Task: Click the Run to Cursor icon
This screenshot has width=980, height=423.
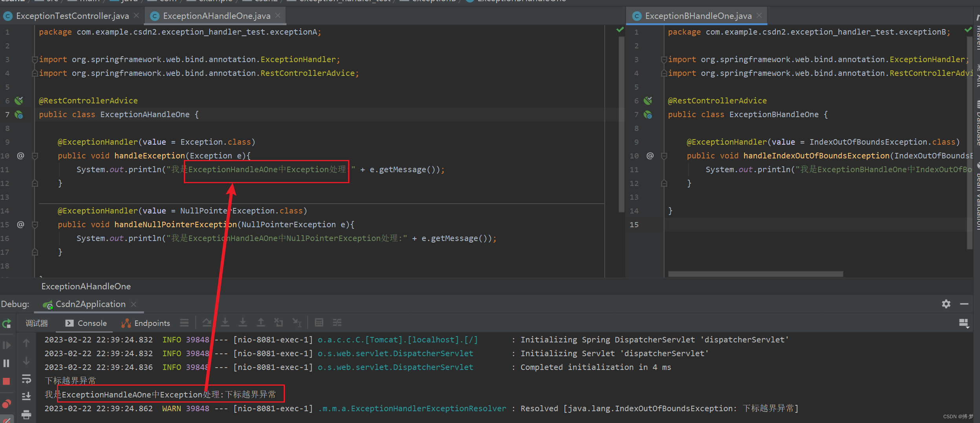Action: click(x=297, y=323)
